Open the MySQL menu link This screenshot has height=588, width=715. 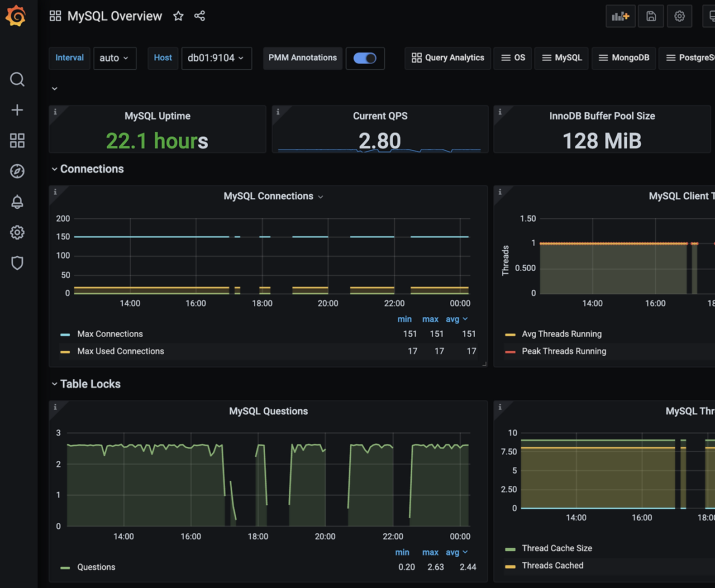coord(562,58)
